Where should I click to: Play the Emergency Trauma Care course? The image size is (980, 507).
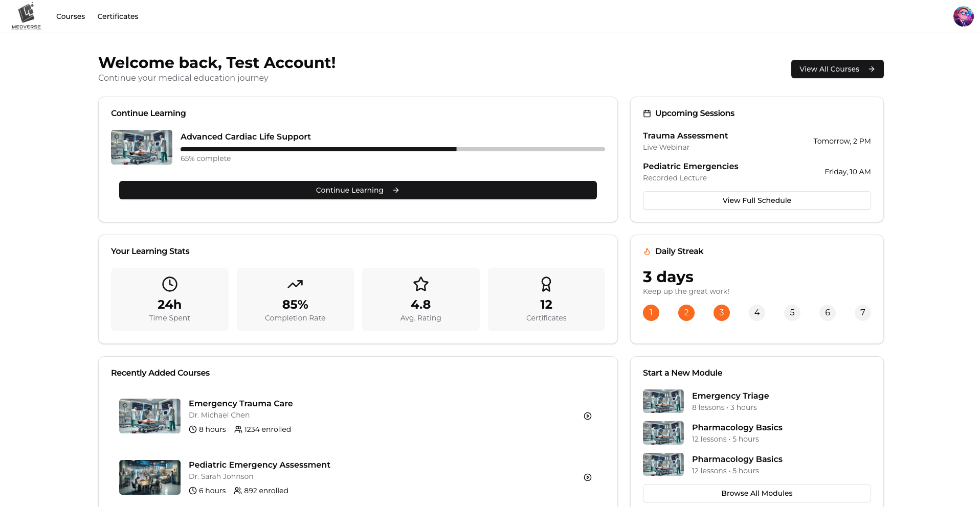pos(588,416)
